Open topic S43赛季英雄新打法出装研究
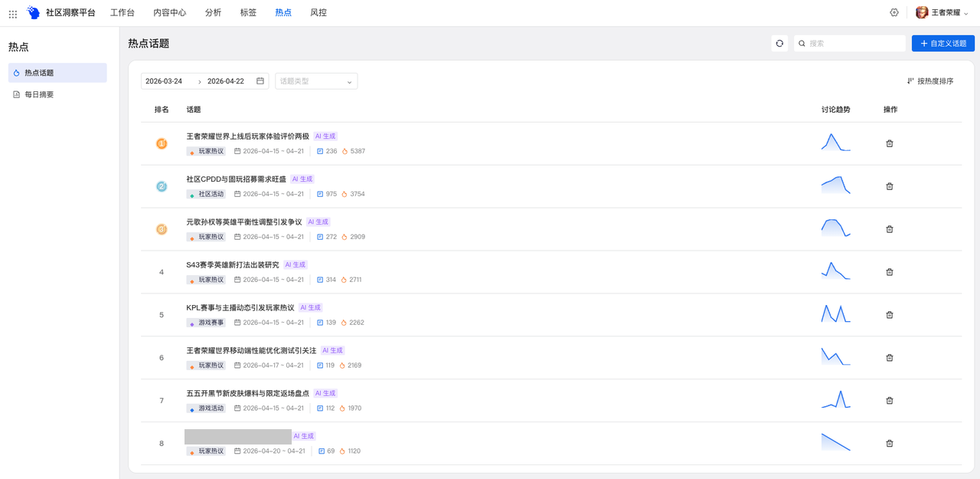 click(233, 265)
